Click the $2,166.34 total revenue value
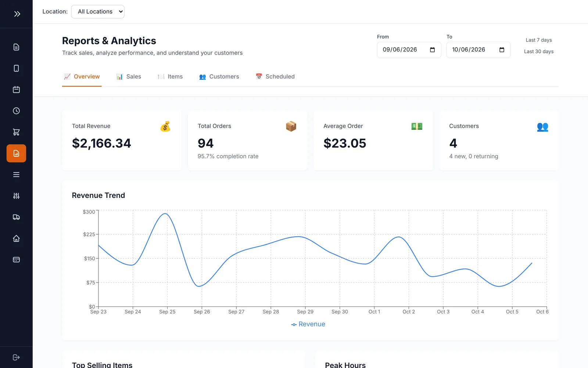The height and width of the screenshot is (368, 588). point(101,143)
